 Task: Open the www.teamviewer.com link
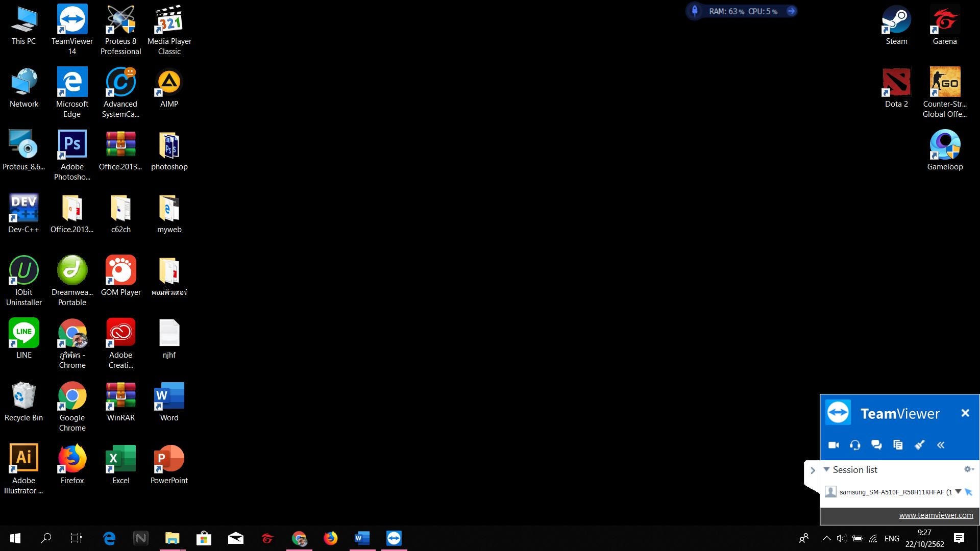pos(936,515)
